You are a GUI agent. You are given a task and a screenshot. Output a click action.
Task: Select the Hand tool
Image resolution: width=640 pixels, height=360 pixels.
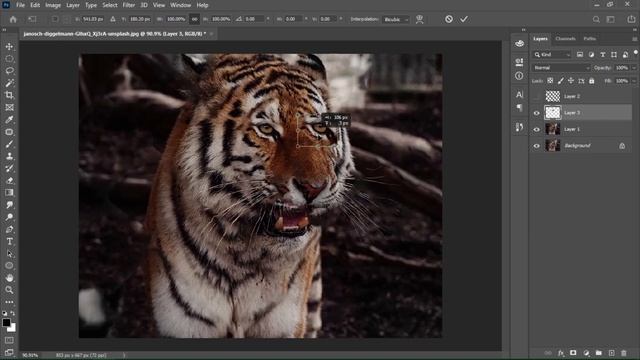pyautogui.click(x=9, y=278)
